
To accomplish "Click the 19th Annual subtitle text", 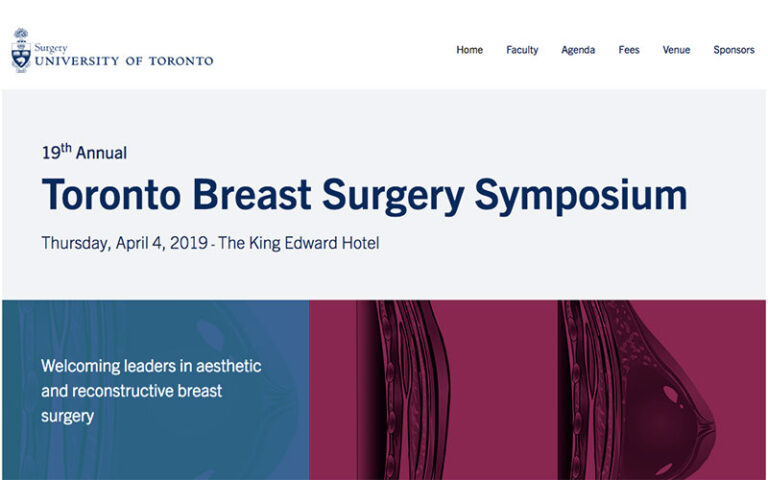I will 84,152.
